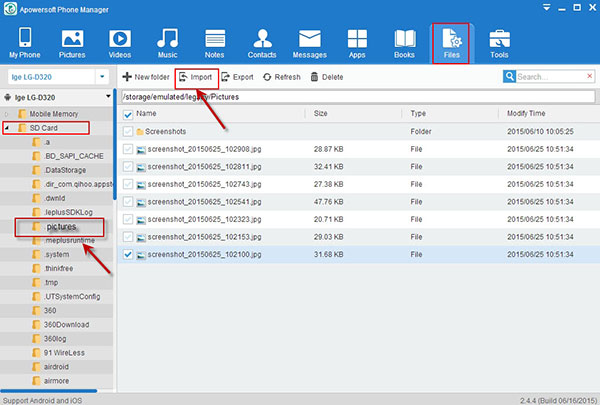Uncheck screenshot_20150625_102100.jpg checkbox
This screenshot has height=405, width=600.
(x=128, y=255)
